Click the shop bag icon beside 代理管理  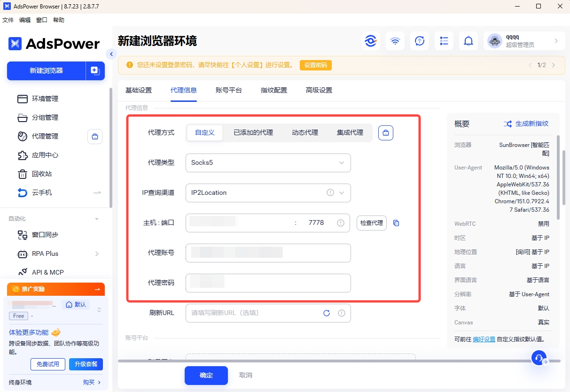point(95,137)
